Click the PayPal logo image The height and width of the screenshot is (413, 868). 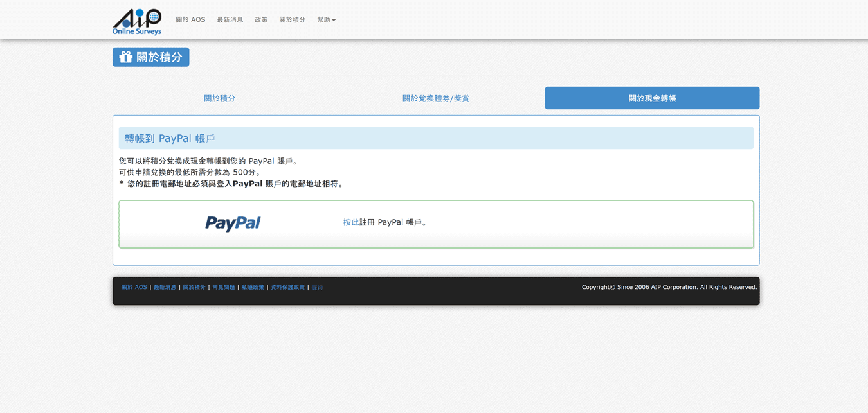(233, 224)
